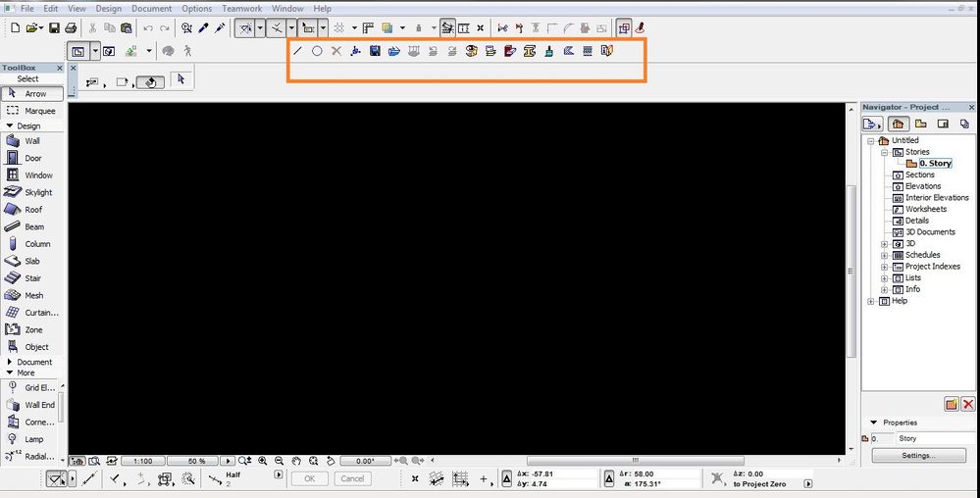Click the Save disk icon
Viewport: 980px width, 498px height.
pos(54,28)
